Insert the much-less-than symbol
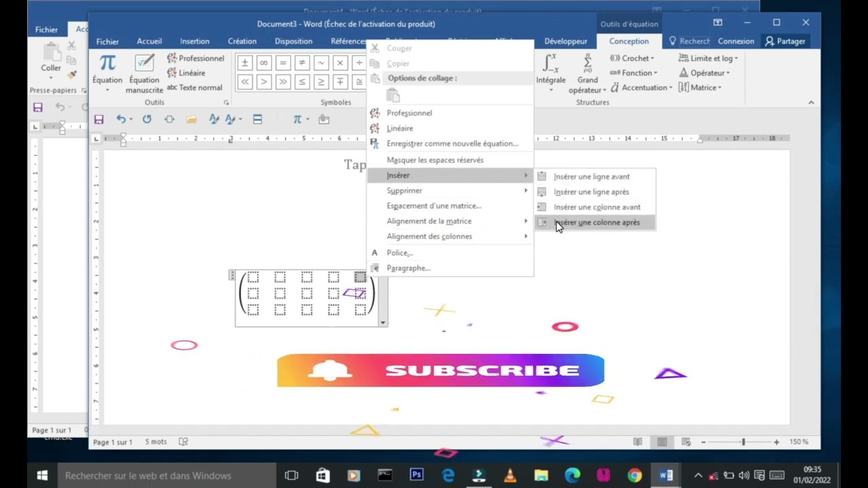Screen dimensions: 868x488 pos(245,82)
